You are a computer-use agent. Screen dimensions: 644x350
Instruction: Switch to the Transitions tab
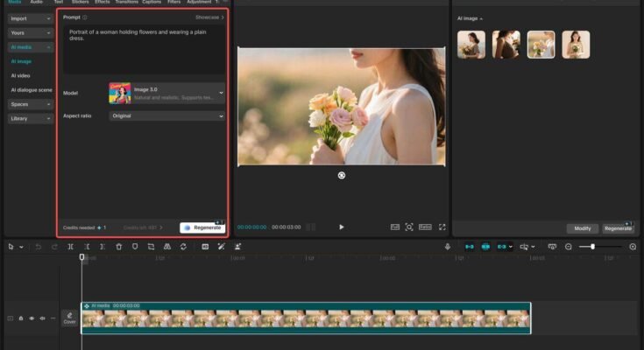point(126,3)
